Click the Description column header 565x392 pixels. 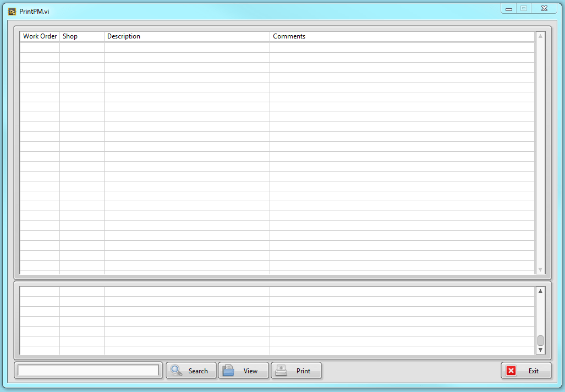click(x=123, y=36)
